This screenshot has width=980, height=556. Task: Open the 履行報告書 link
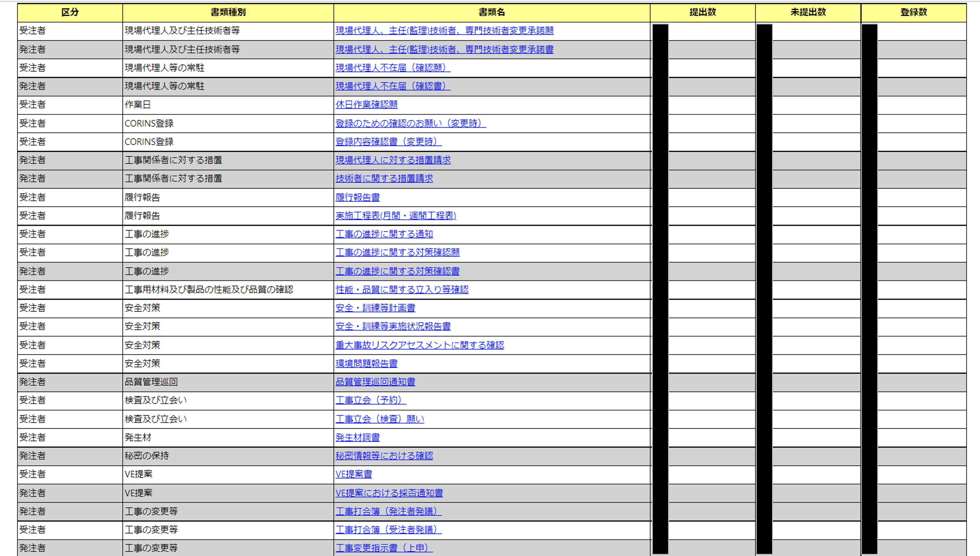(x=358, y=197)
